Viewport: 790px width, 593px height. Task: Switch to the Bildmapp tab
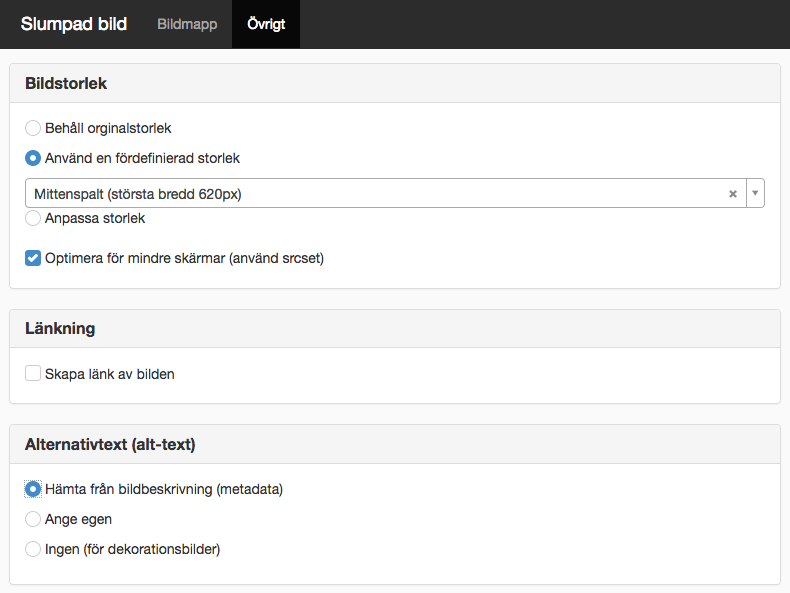coord(187,24)
